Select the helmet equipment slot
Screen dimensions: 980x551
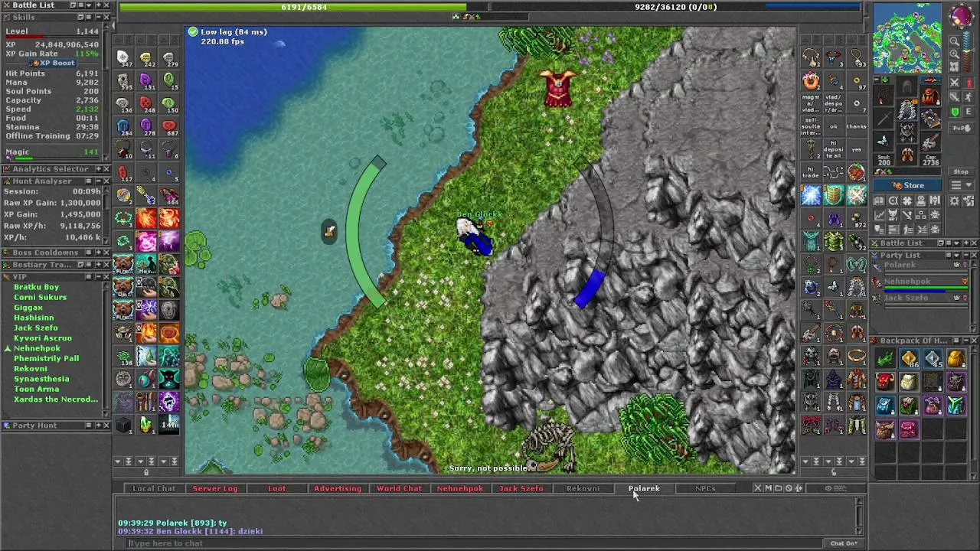point(906,85)
